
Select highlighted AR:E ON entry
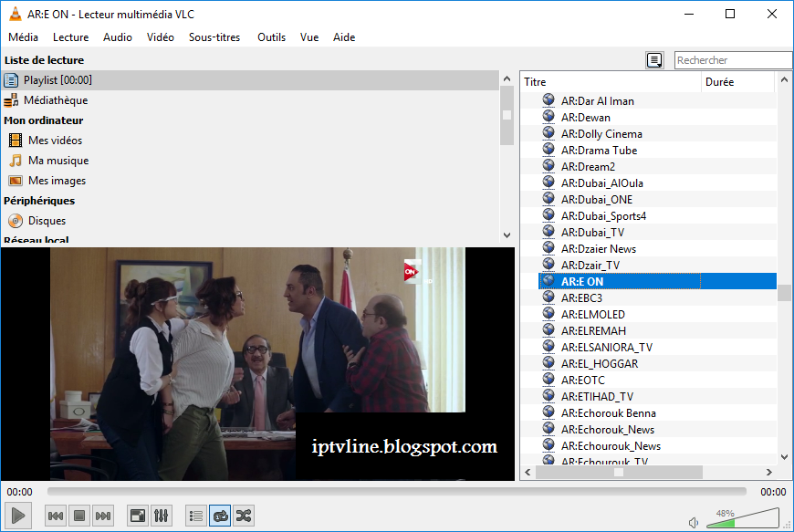pos(658,281)
